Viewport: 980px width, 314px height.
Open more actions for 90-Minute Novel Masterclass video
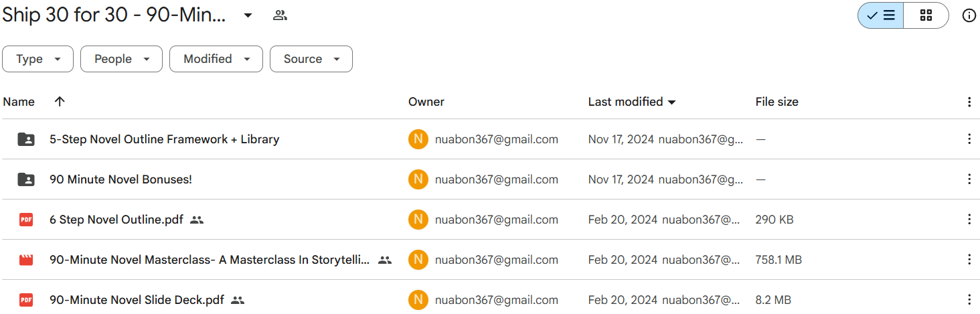tap(969, 260)
